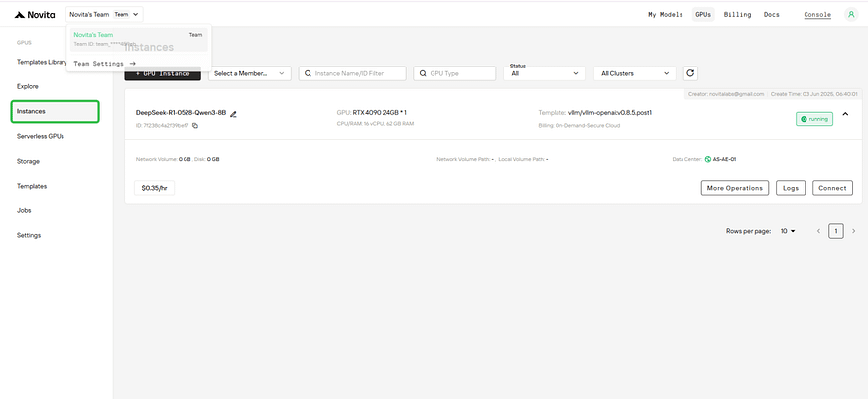Viewport: 868px width, 399px height.
Task: Open Team Settings
Action: click(x=104, y=64)
